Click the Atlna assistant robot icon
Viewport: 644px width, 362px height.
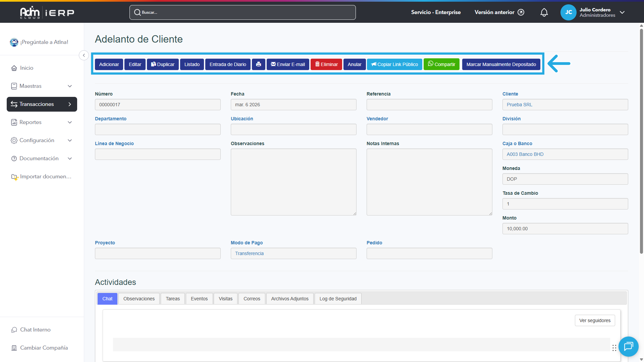click(14, 42)
